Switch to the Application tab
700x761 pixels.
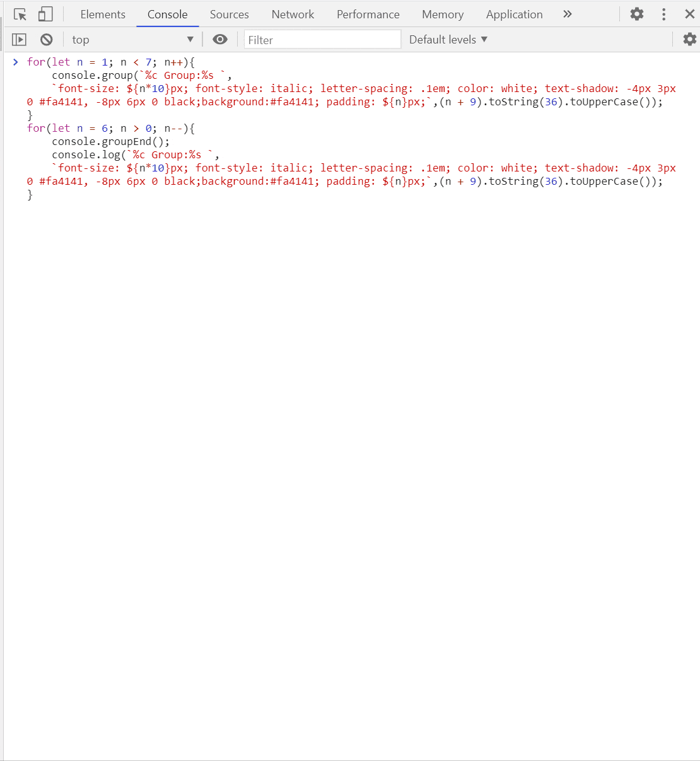tap(515, 14)
